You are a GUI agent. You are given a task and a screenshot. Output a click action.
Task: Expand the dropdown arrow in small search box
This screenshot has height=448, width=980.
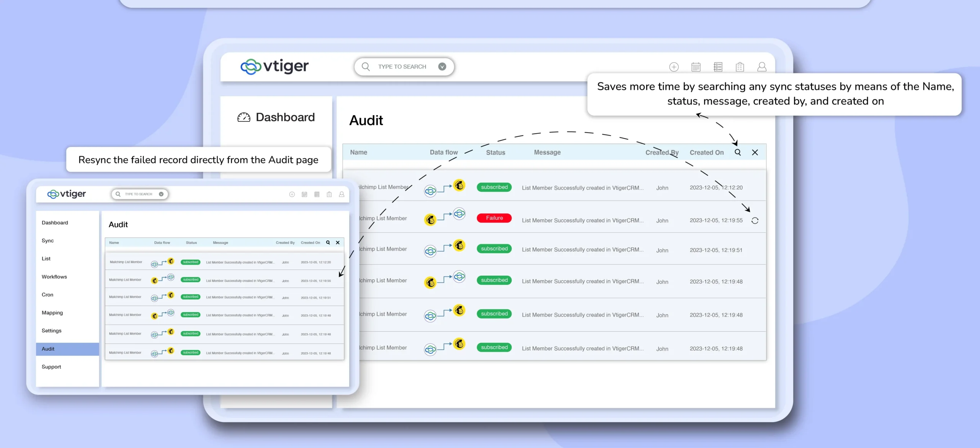pos(161,194)
